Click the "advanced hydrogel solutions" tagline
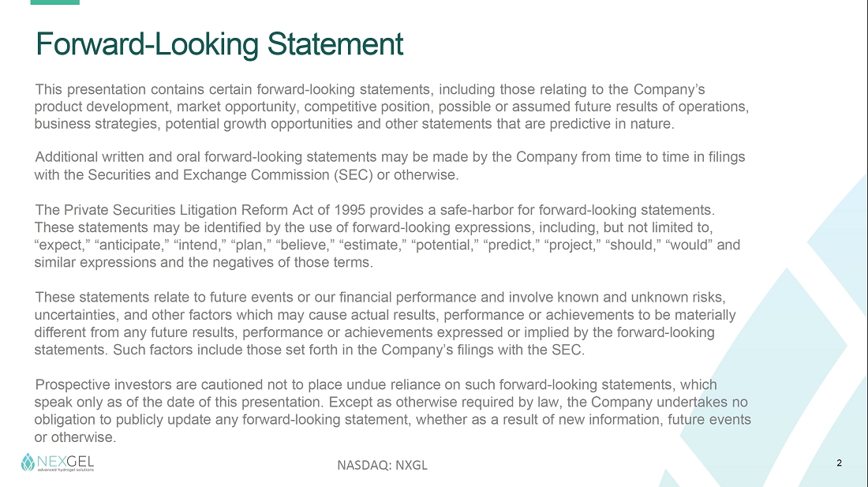This screenshot has width=868, height=487. tap(65, 470)
